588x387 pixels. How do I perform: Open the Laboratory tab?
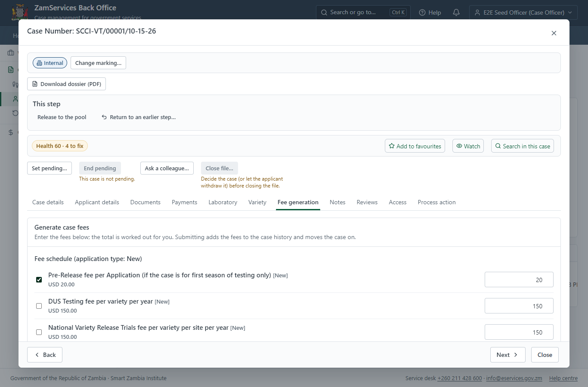click(223, 202)
